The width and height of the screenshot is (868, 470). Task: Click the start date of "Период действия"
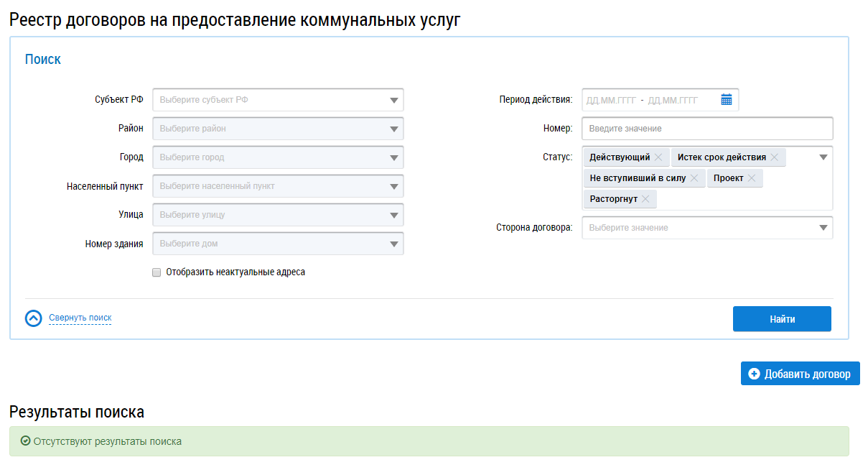pos(611,101)
